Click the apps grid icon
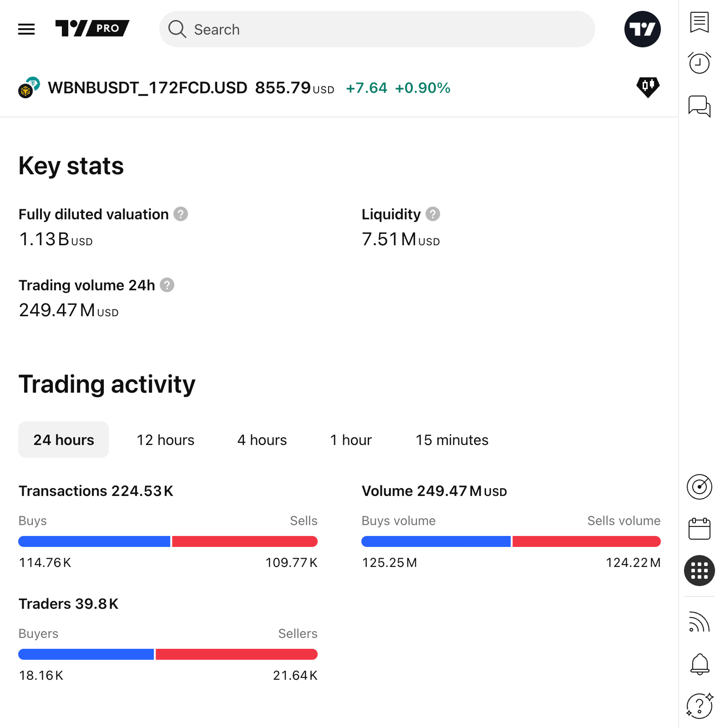 pos(699,571)
